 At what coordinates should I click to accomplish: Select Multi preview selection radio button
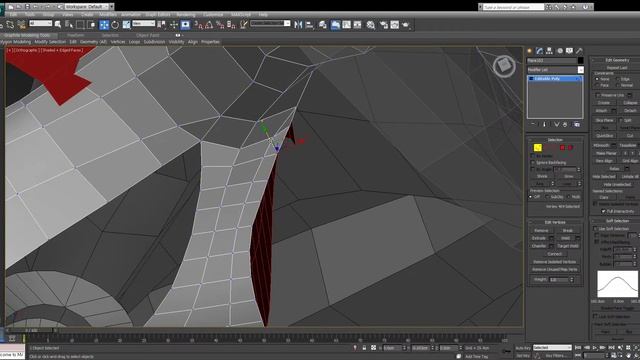point(569,197)
